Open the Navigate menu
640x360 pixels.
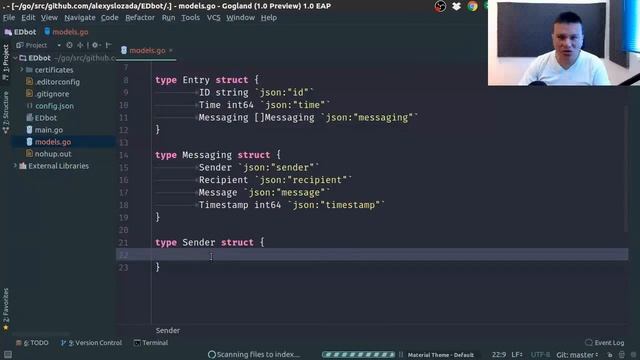[80, 18]
